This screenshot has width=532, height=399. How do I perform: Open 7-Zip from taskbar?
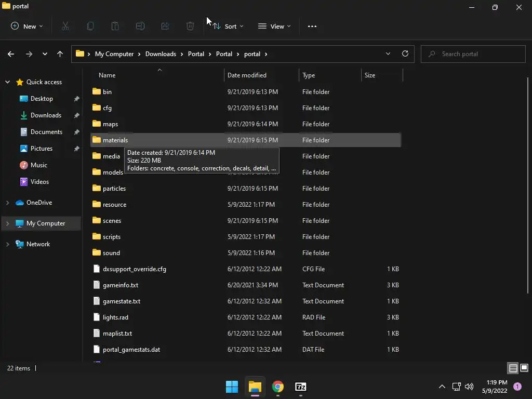click(x=301, y=387)
